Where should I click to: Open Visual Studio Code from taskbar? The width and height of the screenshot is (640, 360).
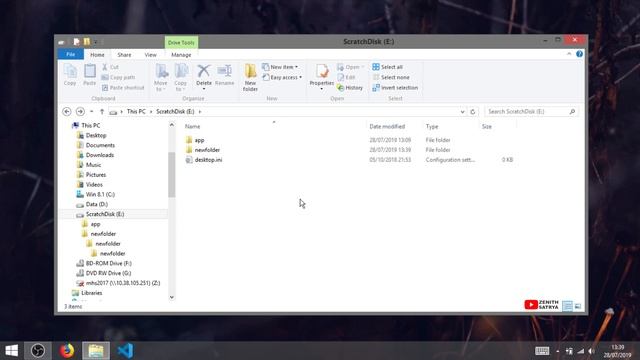(125, 351)
